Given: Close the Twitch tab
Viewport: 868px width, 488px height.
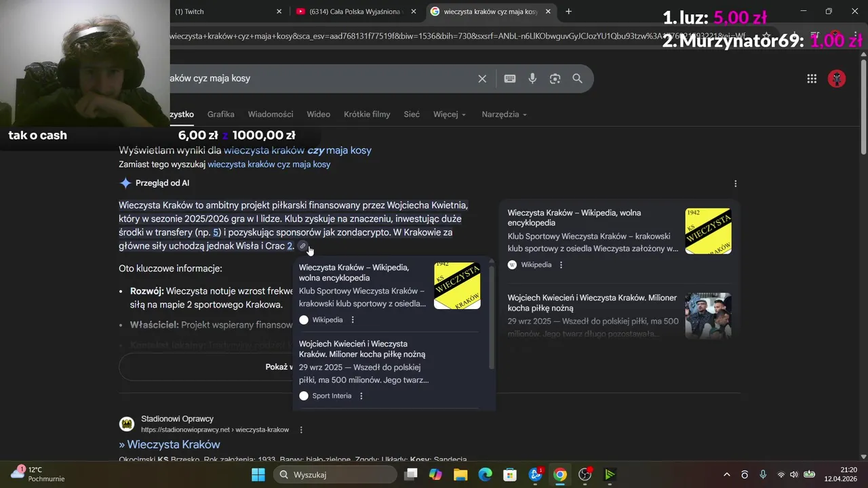Looking at the screenshot, I should point(279,12).
